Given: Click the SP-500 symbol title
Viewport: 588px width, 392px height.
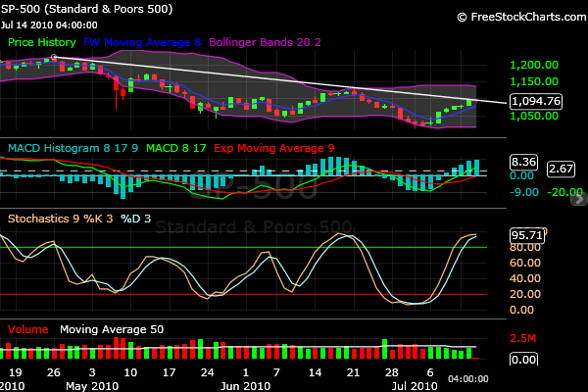Looking at the screenshot, I should pyautogui.click(x=86, y=9).
